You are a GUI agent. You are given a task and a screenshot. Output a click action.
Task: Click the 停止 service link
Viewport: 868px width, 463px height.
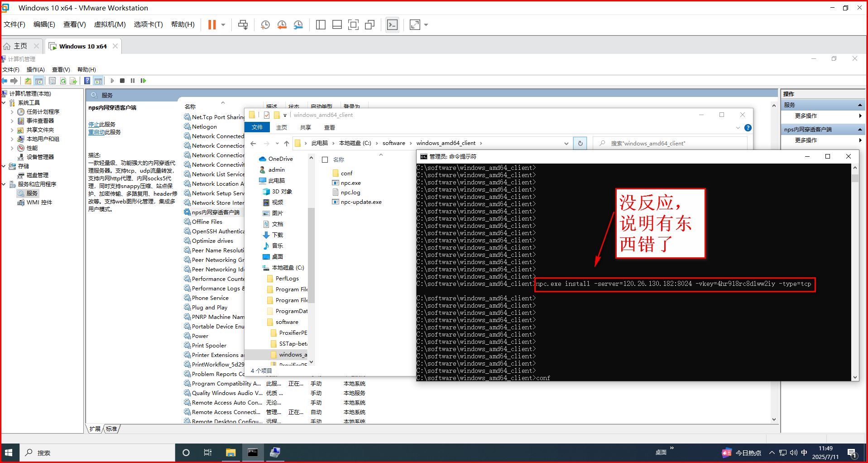click(x=94, y=125)
